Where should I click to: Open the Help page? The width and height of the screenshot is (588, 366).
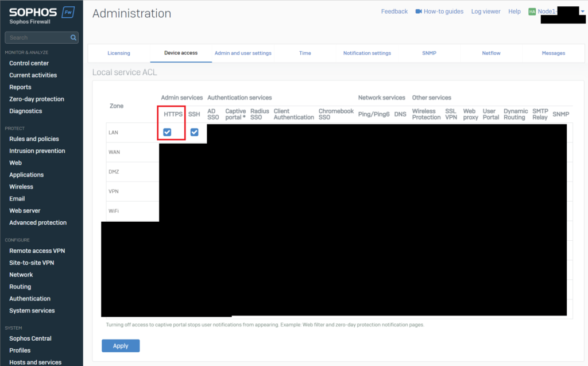coord(514,11)
